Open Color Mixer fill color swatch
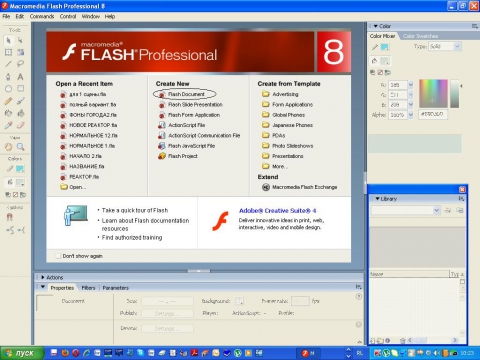 coord(385,61)
